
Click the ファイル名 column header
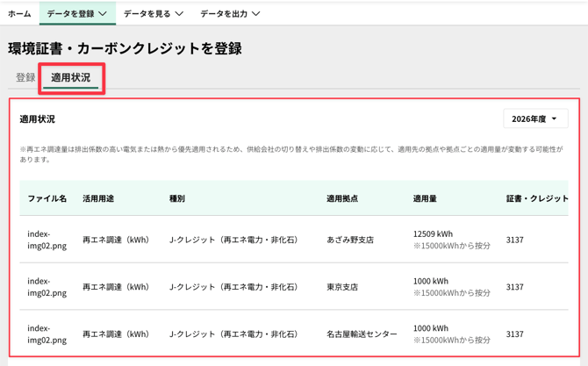47,198
